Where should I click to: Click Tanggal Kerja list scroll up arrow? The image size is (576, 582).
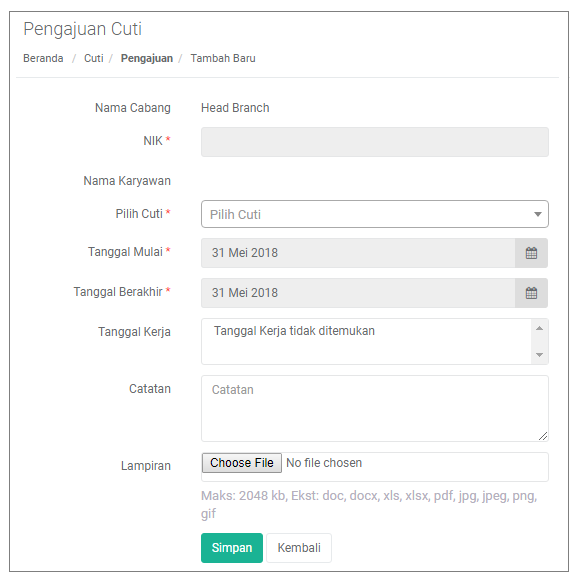540,328
